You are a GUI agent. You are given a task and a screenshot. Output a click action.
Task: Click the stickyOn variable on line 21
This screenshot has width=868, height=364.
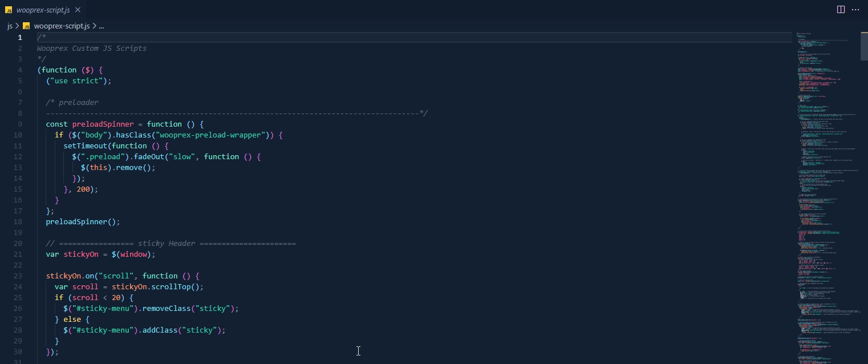(x=80, y=254)
